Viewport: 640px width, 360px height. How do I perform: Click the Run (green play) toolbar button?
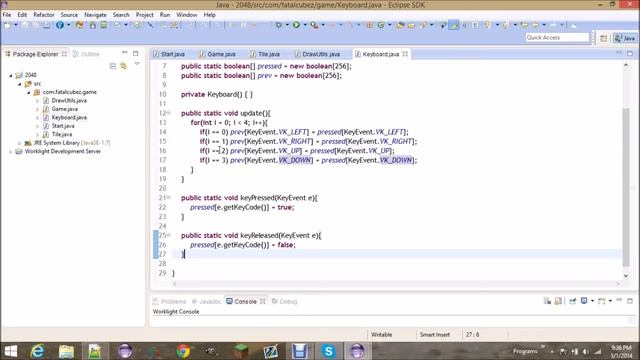coord(296,25)
